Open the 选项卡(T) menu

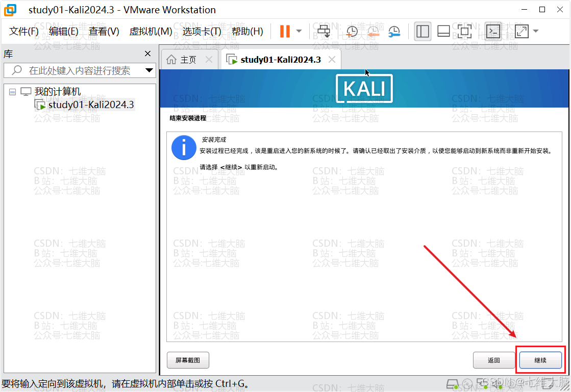[202, 32]
